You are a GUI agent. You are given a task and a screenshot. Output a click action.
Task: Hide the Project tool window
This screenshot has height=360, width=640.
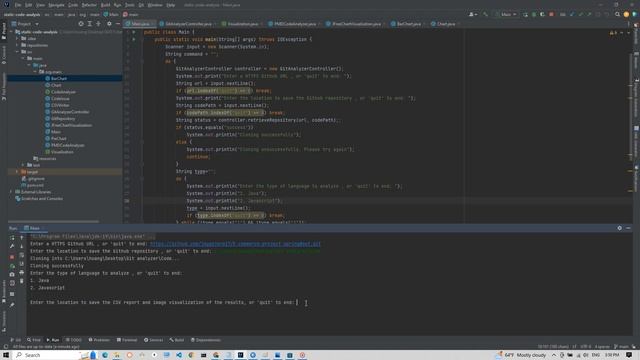click(x=118, y=24)
